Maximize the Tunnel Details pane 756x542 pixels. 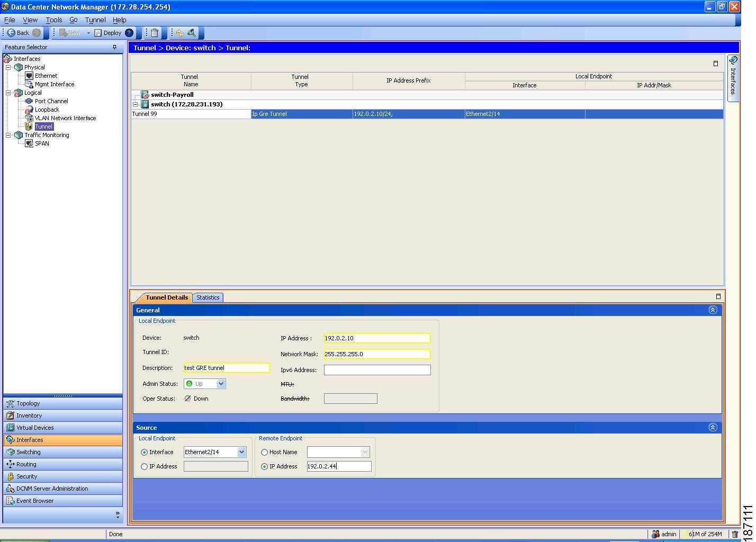coord(718,296)
